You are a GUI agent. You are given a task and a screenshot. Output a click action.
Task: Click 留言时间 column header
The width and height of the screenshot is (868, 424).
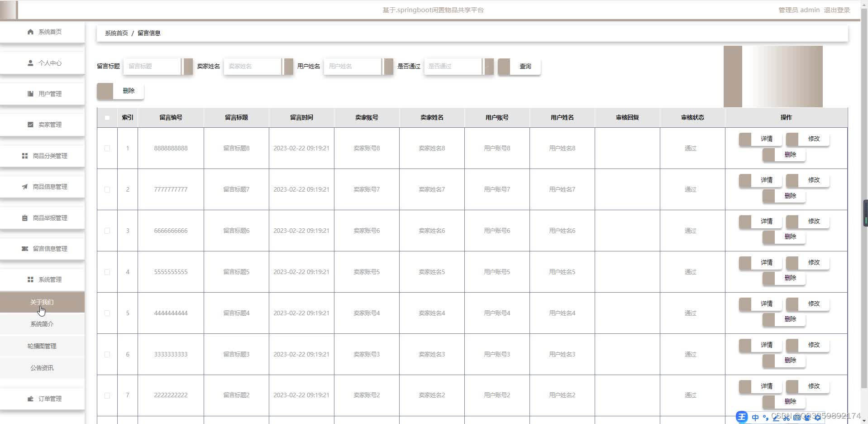tap(301, 117)
